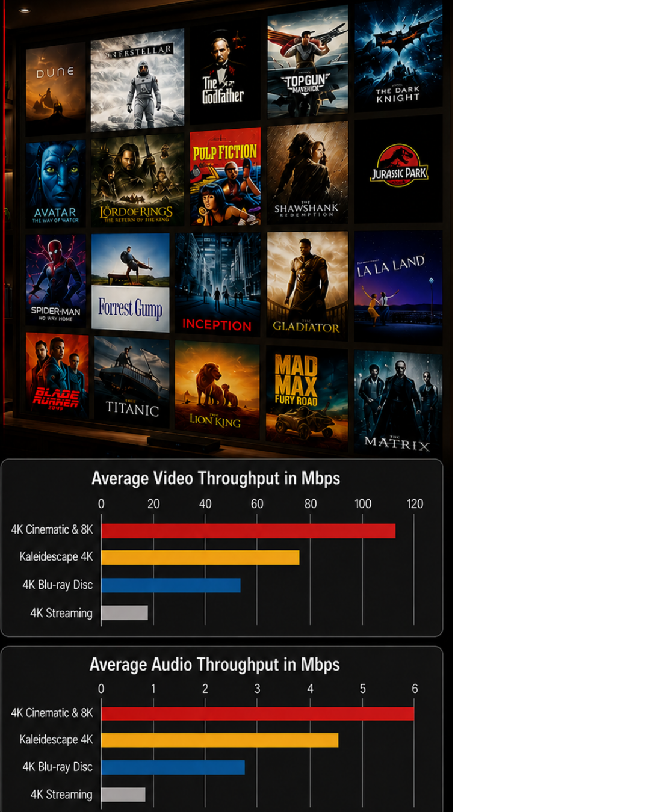
Task: Click the Average Video Throughput in Mbps title
Action: click(216, 479)
